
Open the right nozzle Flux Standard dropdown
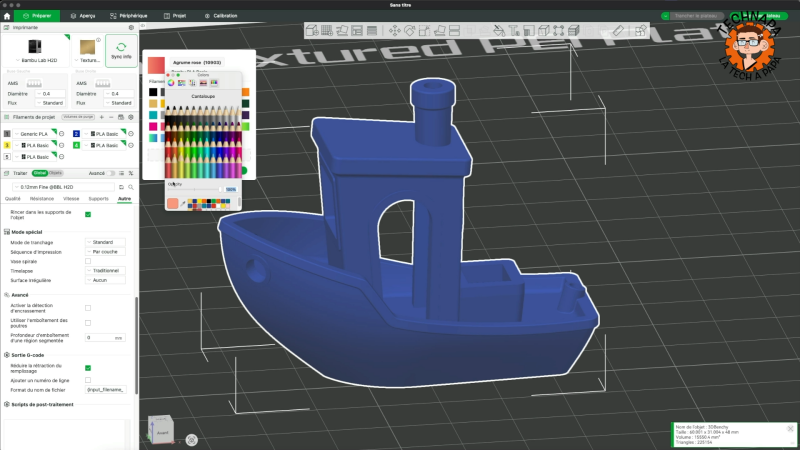[118, 103]
